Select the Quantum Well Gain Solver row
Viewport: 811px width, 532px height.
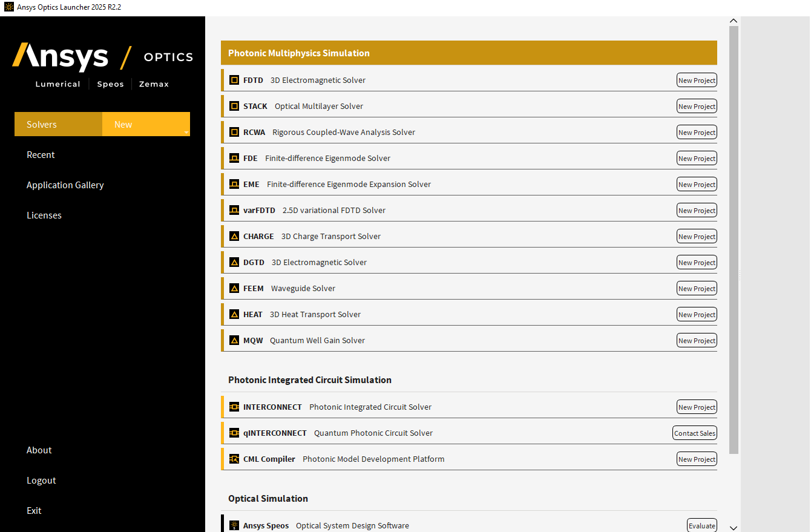coord(469,340)
